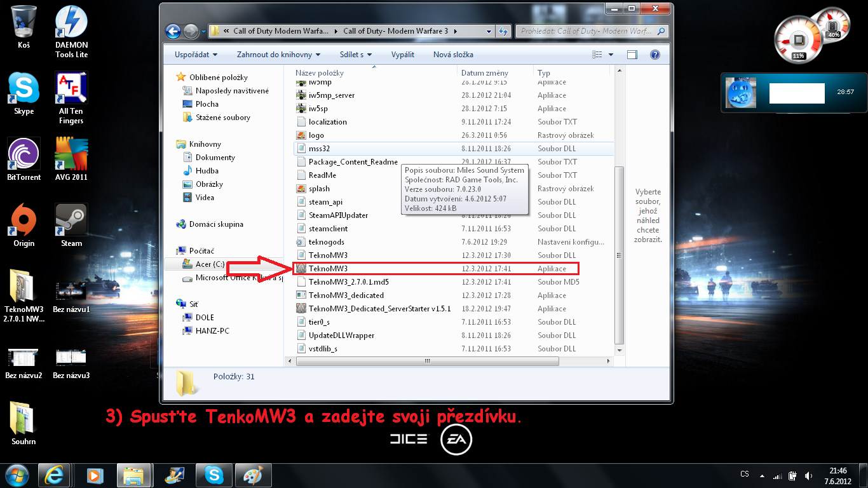Screen dimensions: 868x488
Task: Sort by Typ column header
Action: pos(572,73)
